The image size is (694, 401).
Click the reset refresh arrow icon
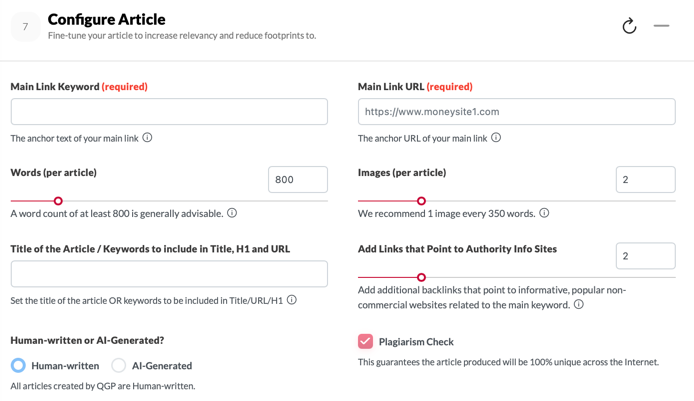point(629,26)
